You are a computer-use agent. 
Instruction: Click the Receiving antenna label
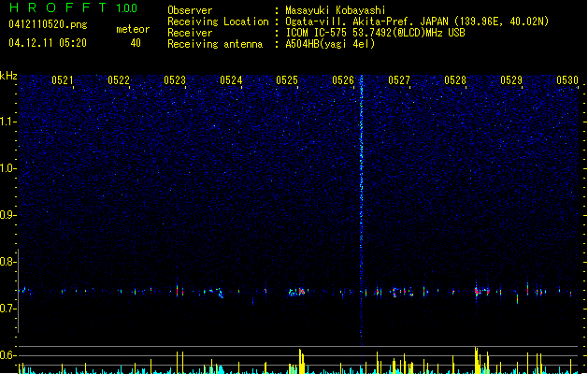point(215,44)
